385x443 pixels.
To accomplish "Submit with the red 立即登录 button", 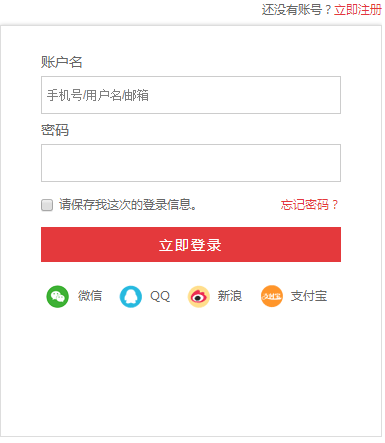I will 191,244.
